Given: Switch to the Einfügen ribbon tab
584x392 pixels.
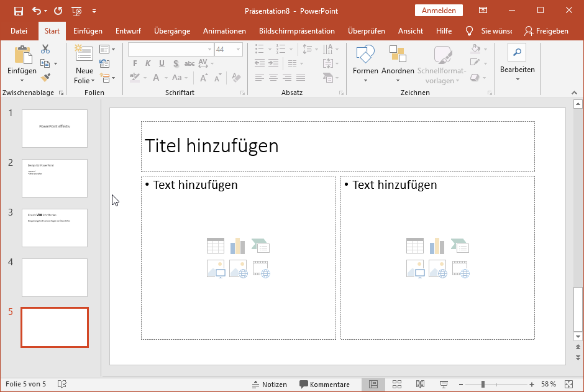Looking at the screenshot, I should click(x=88, y=31).
